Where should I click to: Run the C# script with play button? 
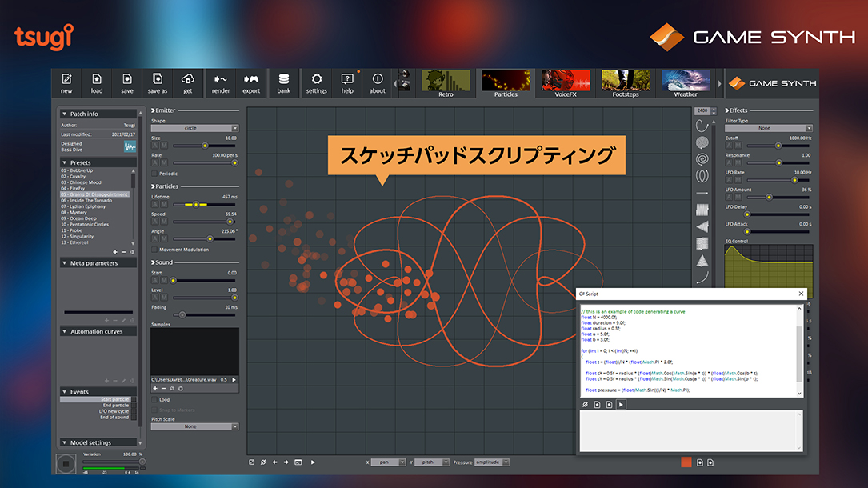(622, 405)
